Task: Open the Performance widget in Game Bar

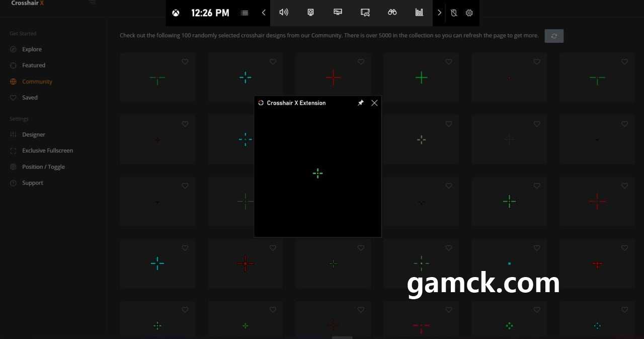Action: pos(338,13)
